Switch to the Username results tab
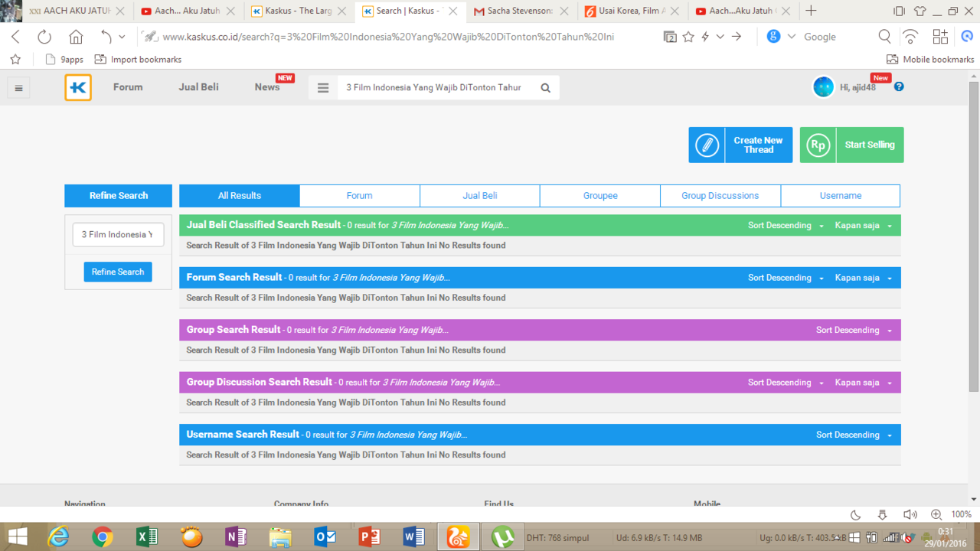This screenshot has width=980, height=551. tap(841, 196)
